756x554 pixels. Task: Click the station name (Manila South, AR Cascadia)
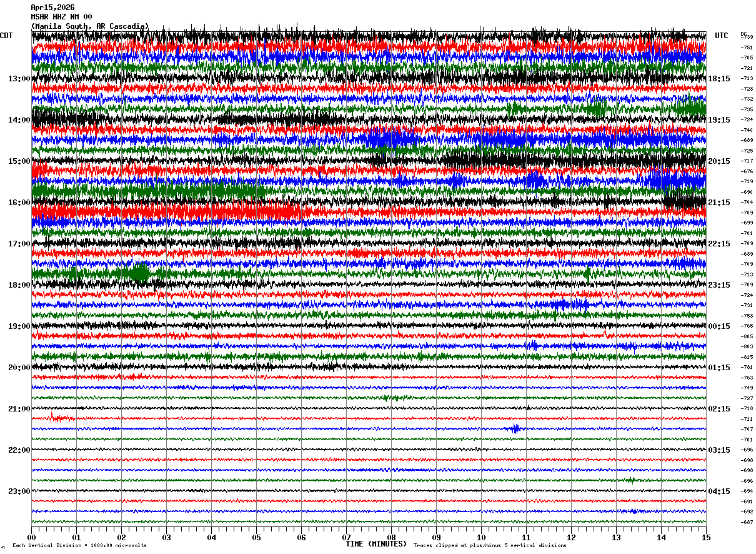point(90,26)
